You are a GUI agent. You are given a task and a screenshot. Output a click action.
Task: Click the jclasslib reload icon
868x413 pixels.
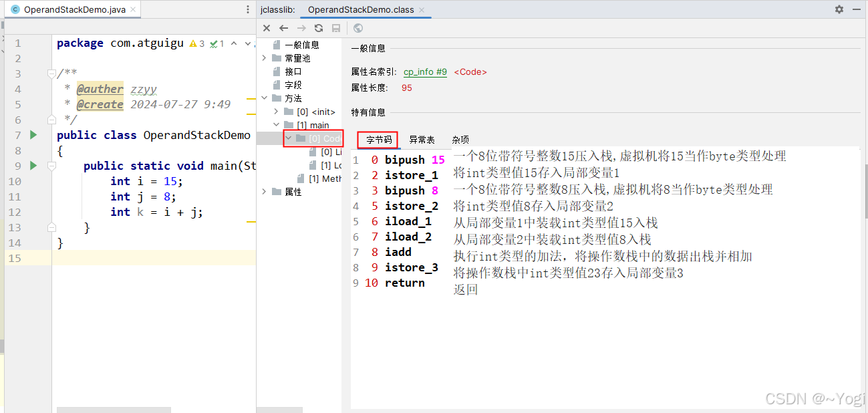tap(319, 28)
